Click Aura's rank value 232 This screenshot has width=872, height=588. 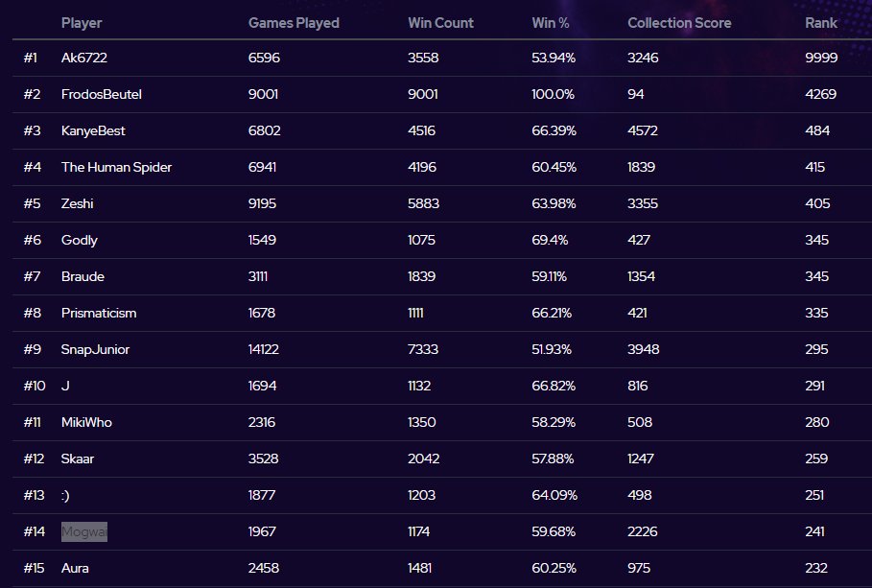pos(815,568)
